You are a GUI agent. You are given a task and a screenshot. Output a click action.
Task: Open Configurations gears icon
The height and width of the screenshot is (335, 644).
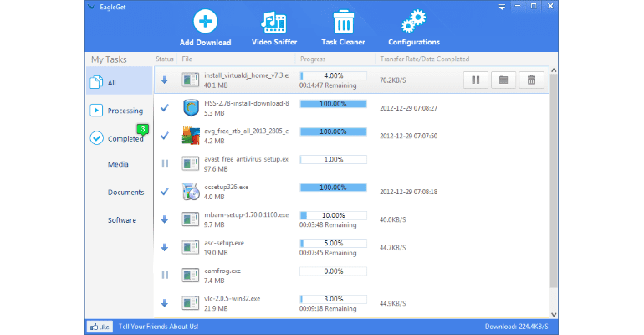[413, 22]
